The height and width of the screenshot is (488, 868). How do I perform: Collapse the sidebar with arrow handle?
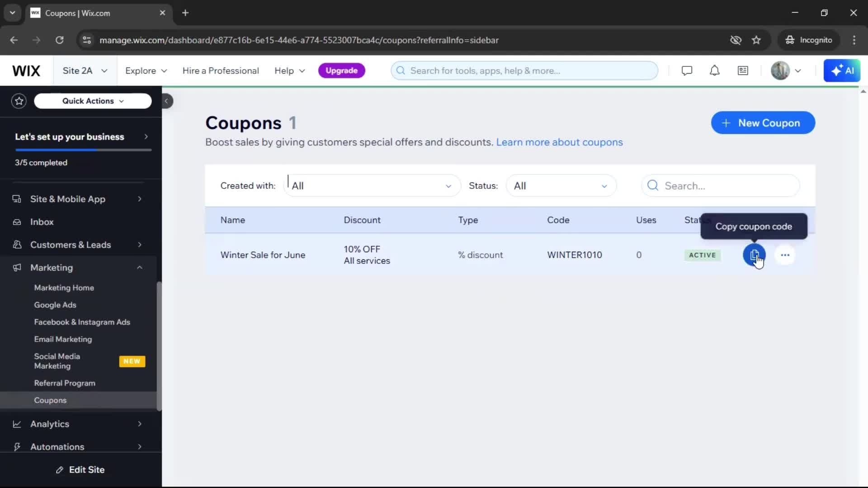tap(166, 101)
